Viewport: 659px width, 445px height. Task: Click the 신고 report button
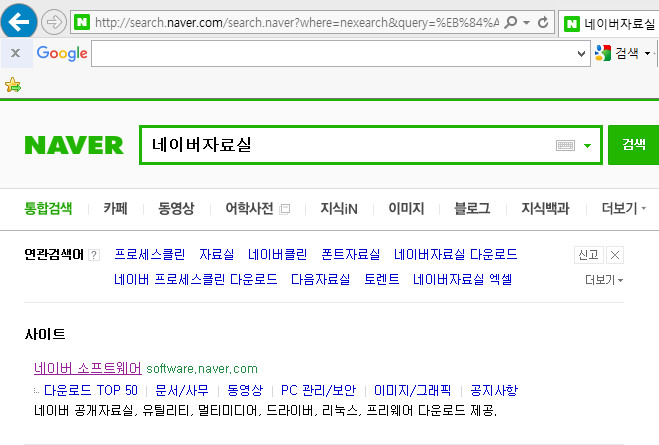click(588, 255)
